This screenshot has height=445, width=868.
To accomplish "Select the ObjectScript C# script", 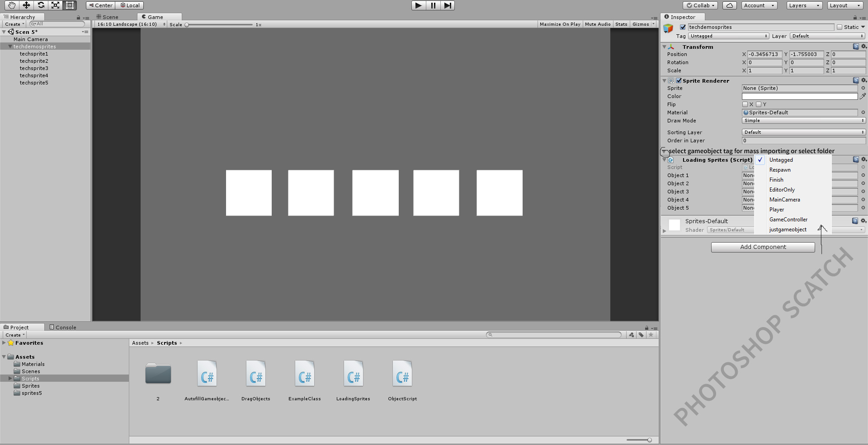I will pos(402,374).
